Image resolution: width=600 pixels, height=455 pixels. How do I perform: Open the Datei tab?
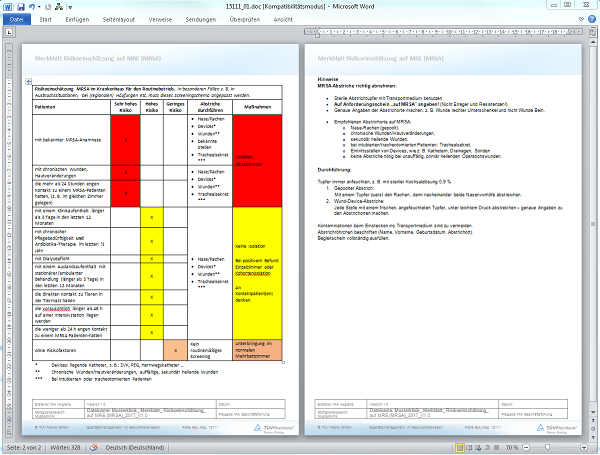click(14, 18)
